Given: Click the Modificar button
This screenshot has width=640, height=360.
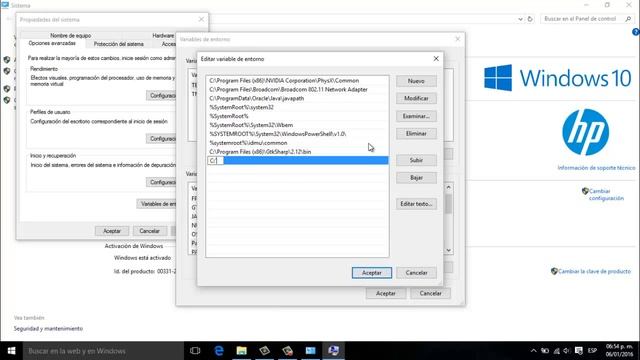Looking at the screenshot, I should (x=416, y=98).
